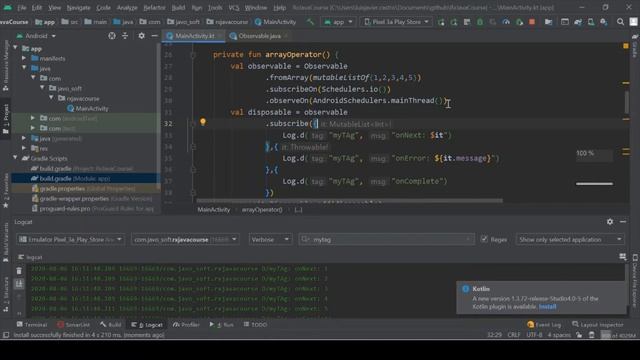The image size is (640, 360).
Task: Open the VCS menu
Action: pyautogui.click(x=233, y=8)
